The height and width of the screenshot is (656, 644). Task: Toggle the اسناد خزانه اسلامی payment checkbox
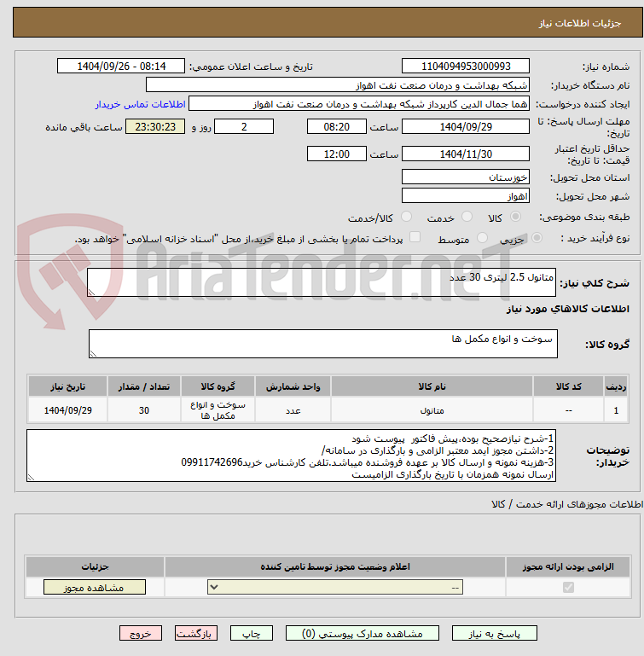415,237
